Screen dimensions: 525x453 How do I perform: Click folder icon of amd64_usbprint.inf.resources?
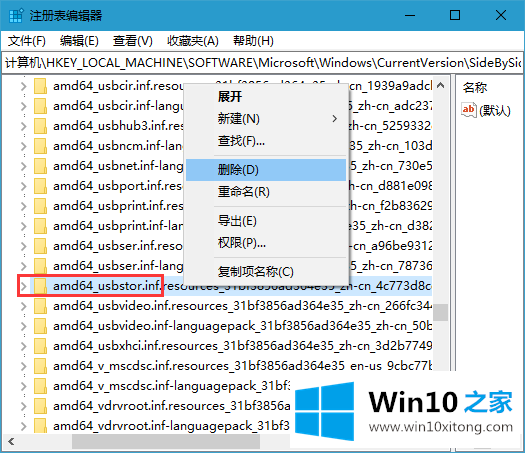(40, 206)
